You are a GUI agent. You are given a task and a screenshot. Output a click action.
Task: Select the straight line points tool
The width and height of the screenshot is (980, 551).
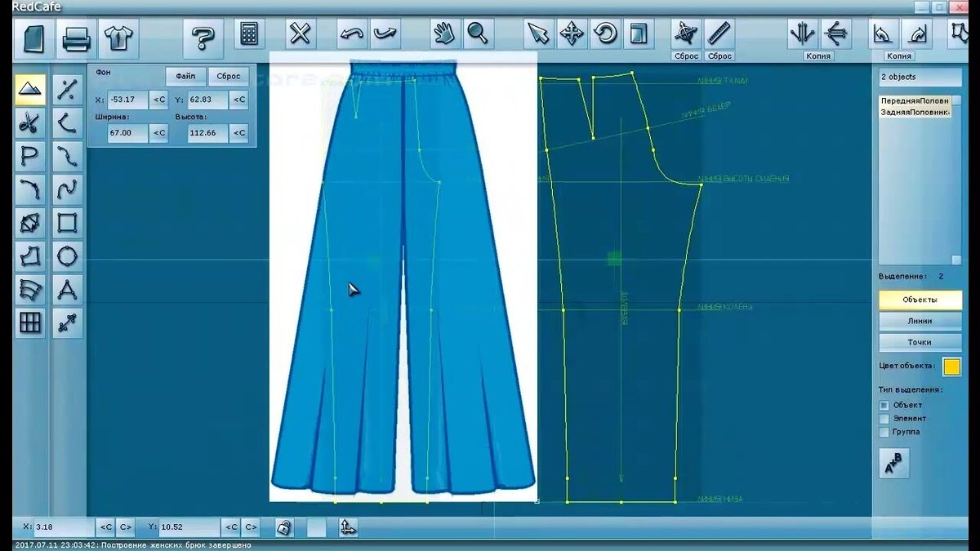tap(67, 89)
